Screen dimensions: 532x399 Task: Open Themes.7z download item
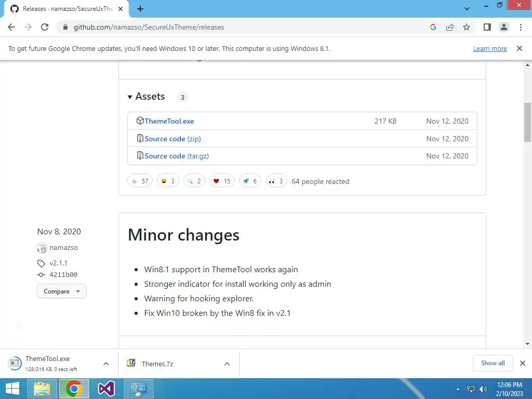[157, 364]
